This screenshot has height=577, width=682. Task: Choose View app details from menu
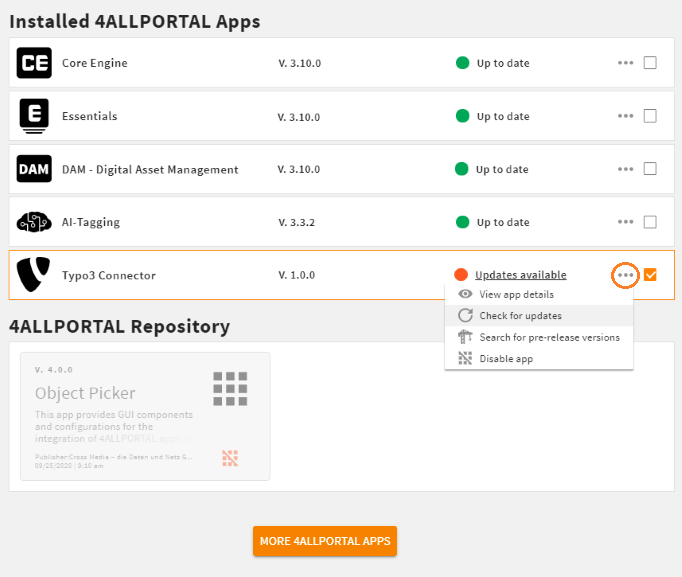(x=538, y=294)
